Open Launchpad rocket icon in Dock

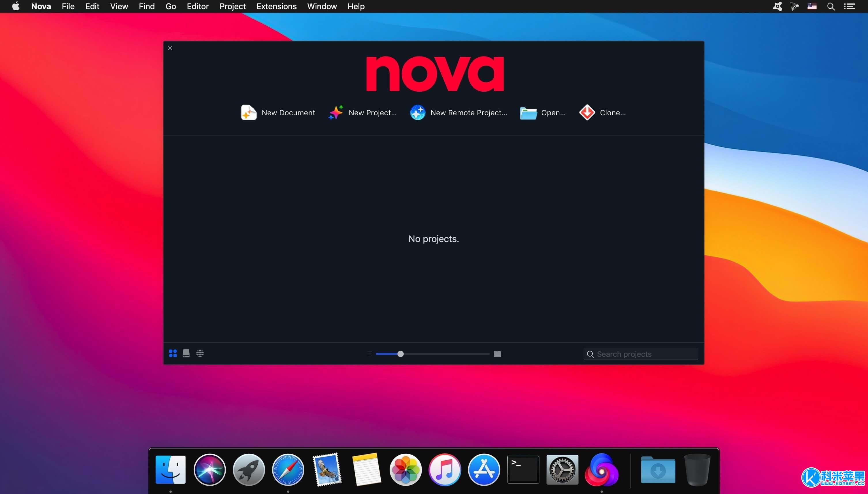pyautogui.click(x=249, y=470)
